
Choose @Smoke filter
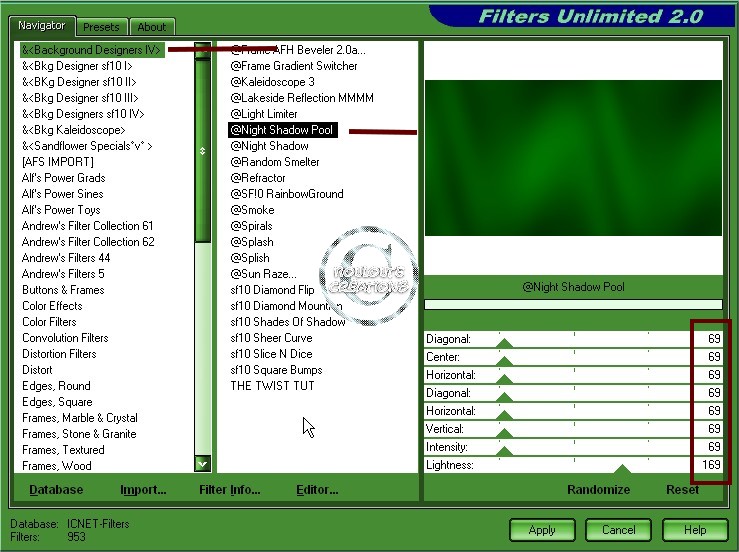pos(252,210)
